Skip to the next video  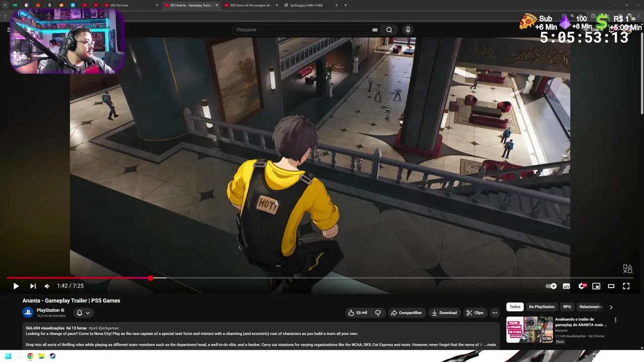pyautogui.click(x=33, y=286)
